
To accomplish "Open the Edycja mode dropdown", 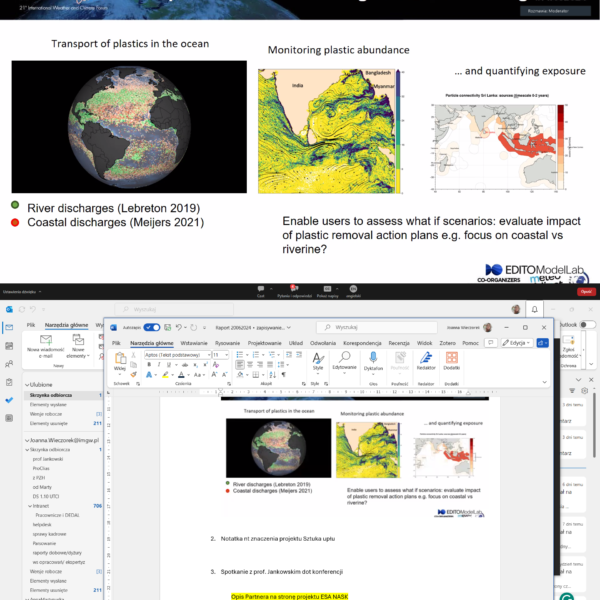I will 517,343.
